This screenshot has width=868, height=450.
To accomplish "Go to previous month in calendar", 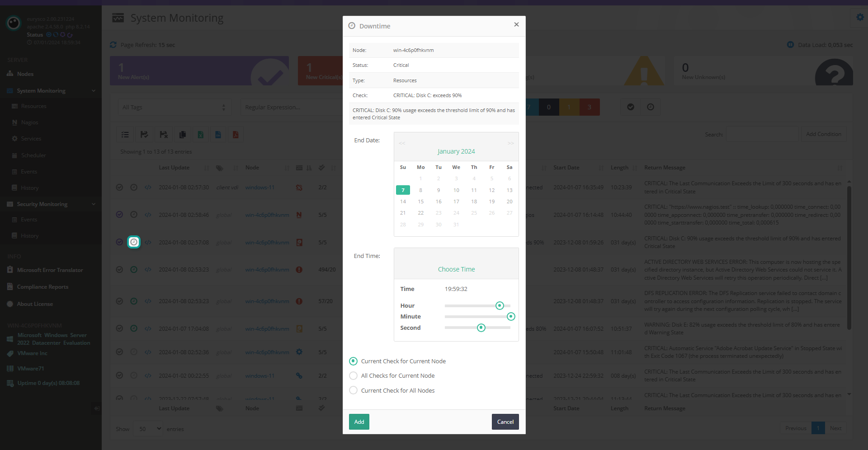I will [x=402, y=143].
